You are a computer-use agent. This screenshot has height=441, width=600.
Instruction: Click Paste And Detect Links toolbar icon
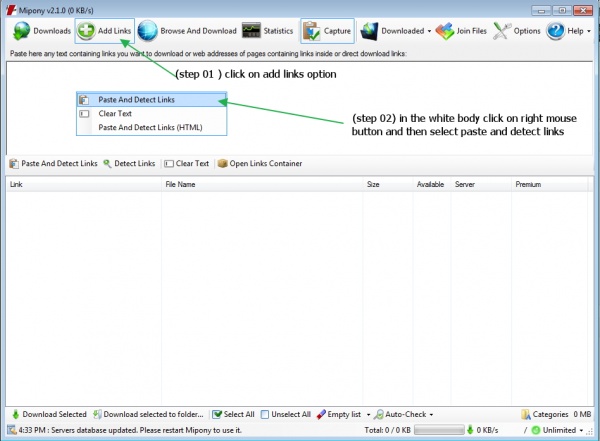point(14,163)
